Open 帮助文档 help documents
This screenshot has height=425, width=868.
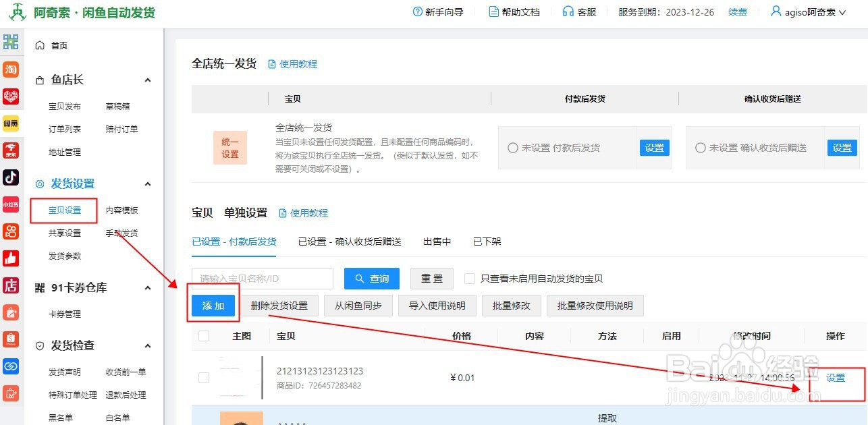514,12
